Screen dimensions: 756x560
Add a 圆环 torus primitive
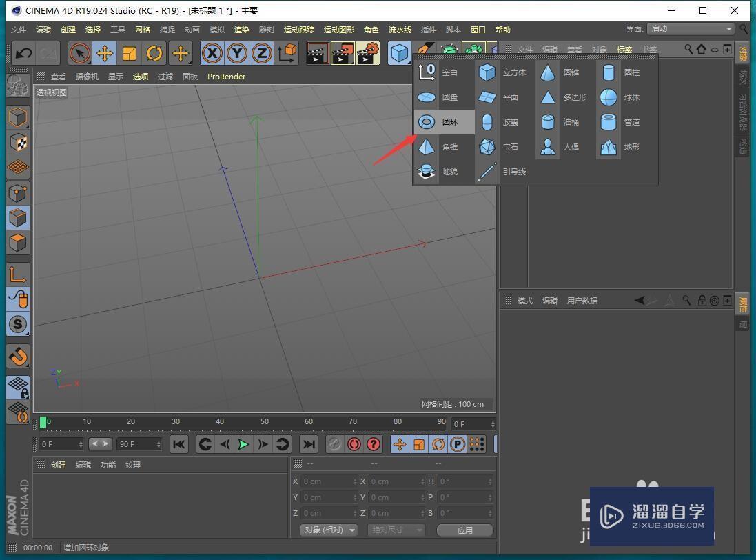(x=444, y=122)
